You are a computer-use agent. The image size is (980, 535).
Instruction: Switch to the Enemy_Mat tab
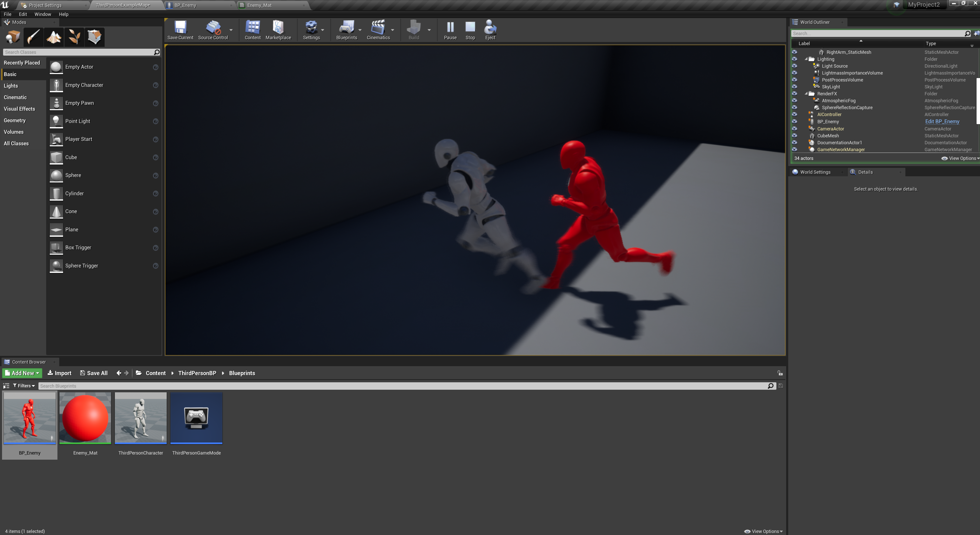(x=259, y=5)
